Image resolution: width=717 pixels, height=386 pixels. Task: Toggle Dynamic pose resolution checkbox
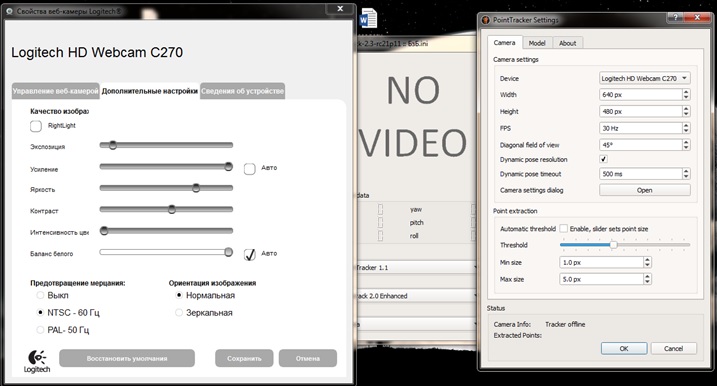click(x=603, y=159)
